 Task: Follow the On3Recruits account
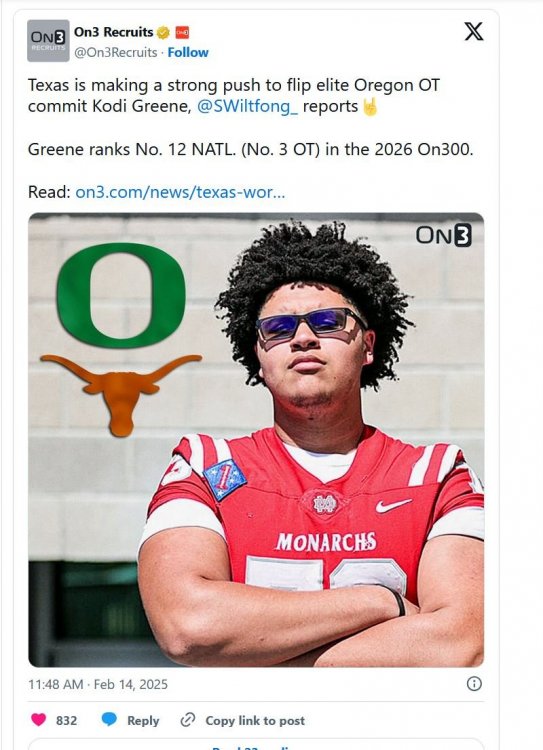click(188, 52)
